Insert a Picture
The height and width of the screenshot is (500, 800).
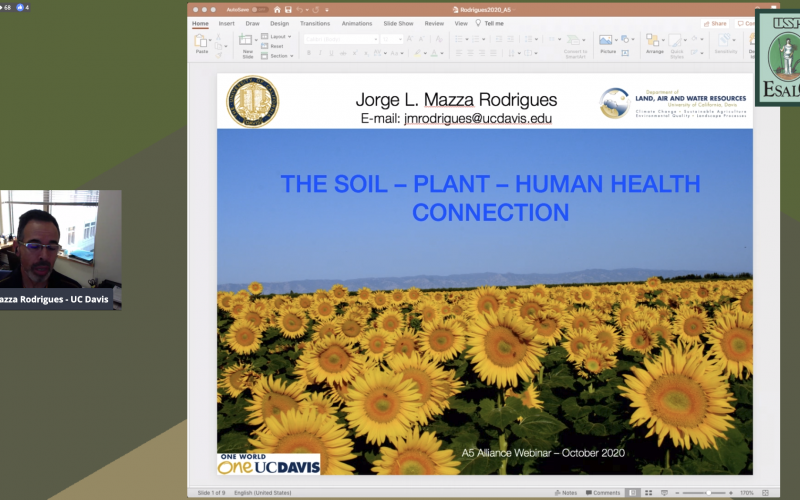(x=607, y=44)
